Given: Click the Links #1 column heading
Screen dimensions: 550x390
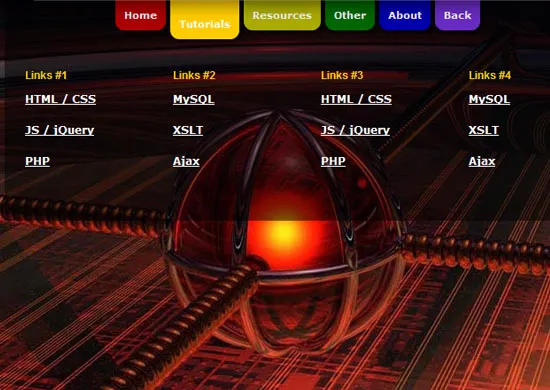Looking at the screenshot, I should coord(46,75).
